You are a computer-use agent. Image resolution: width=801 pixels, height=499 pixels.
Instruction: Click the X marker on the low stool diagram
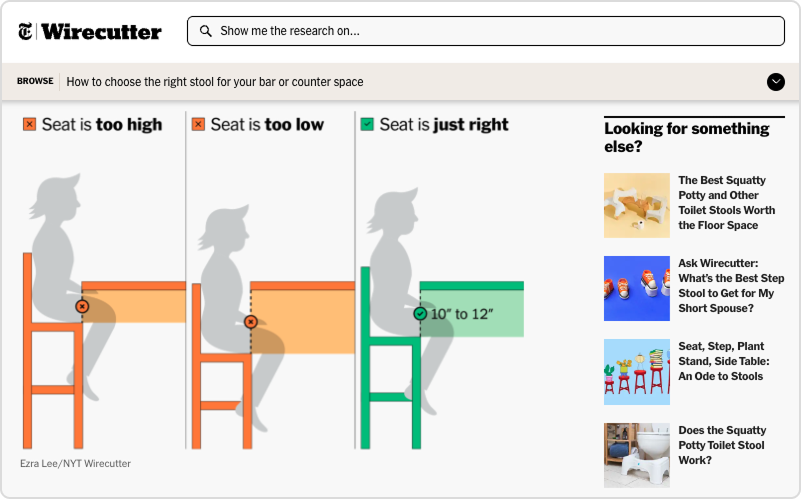coord(251,322)
